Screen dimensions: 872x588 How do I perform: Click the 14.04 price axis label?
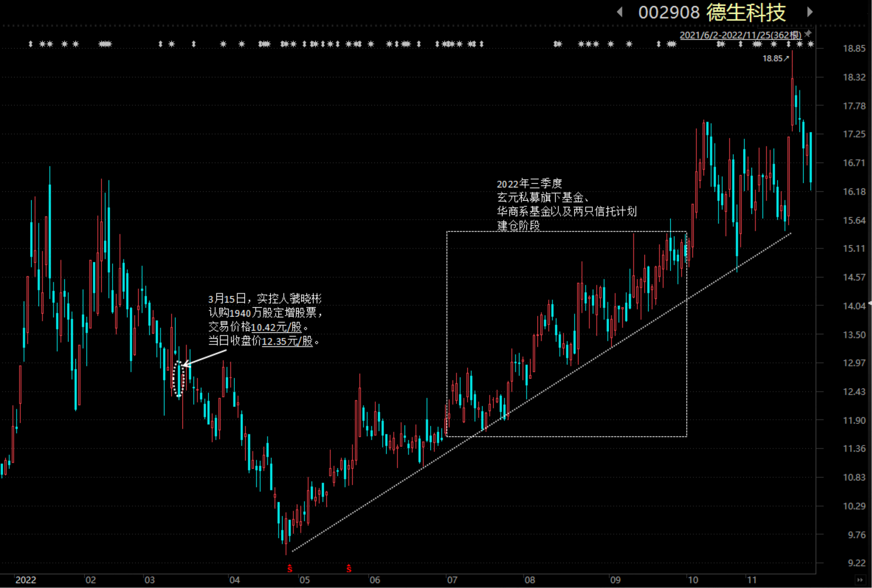[854, 306]
